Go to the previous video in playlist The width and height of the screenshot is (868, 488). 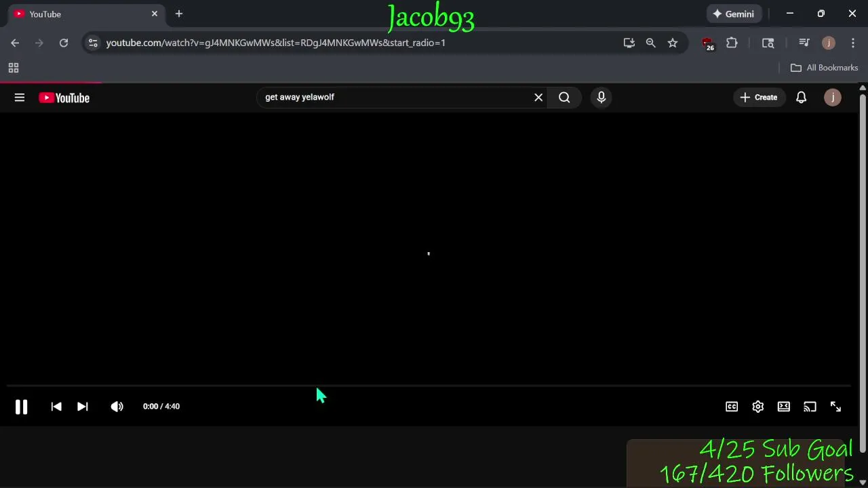(56, 407)
